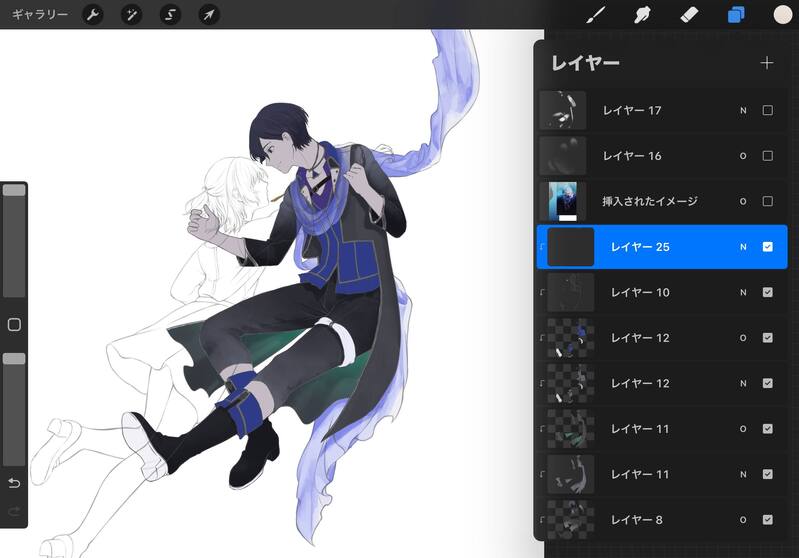Expand blend mode O on レイヤー 8
This screenshot has height=558, width=799.
743,520
